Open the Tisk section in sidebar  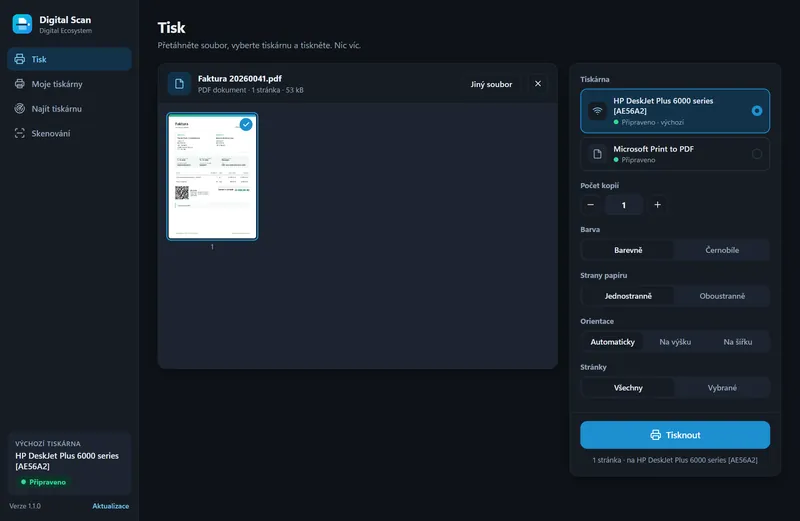tap(69, 59)
